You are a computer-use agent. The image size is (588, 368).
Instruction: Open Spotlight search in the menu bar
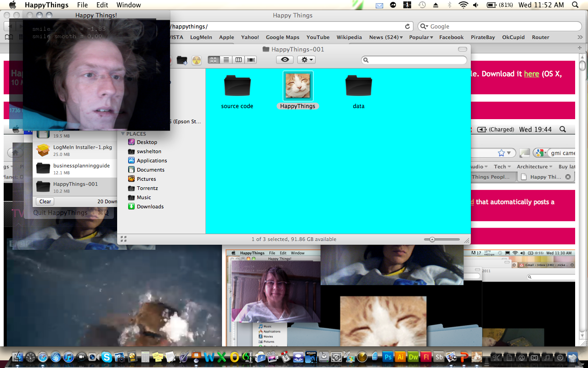click(x=575, y=5)
